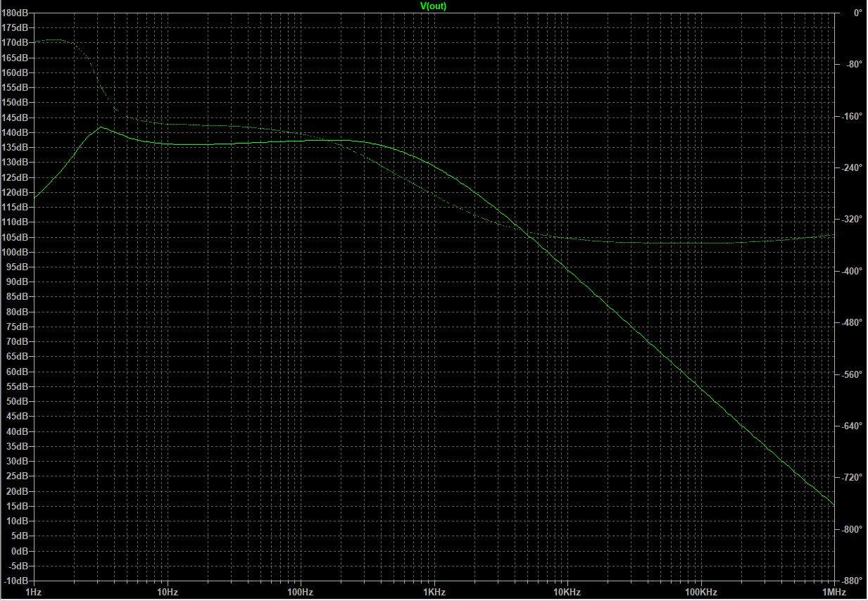Screen dimensions: 868x601
Task: Click the 50dB magnitude axis label
Action: click(18, 402)
